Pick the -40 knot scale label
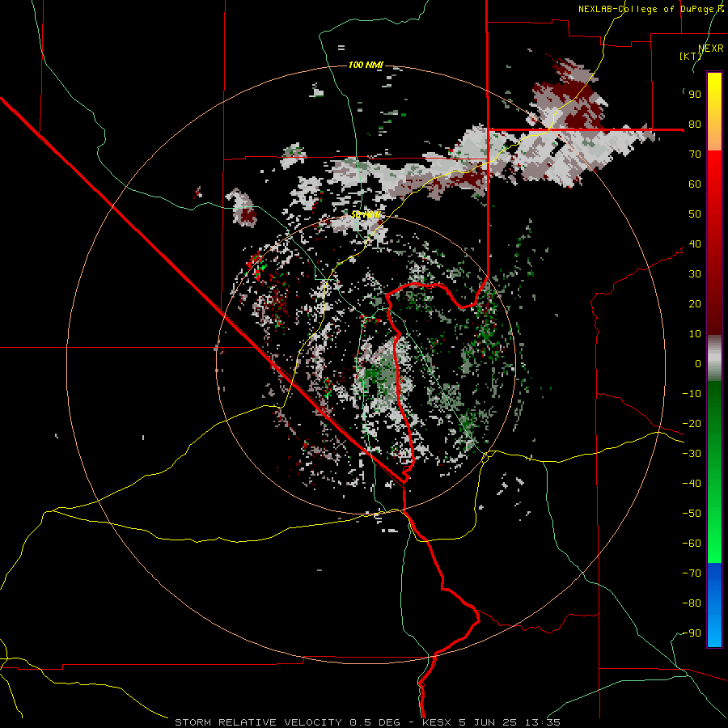 coord(692,484)
